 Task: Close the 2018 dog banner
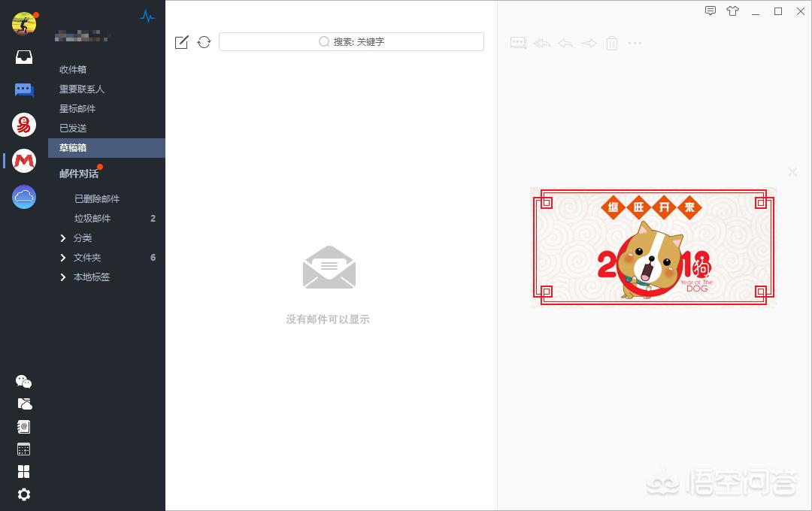click(792, 172)
